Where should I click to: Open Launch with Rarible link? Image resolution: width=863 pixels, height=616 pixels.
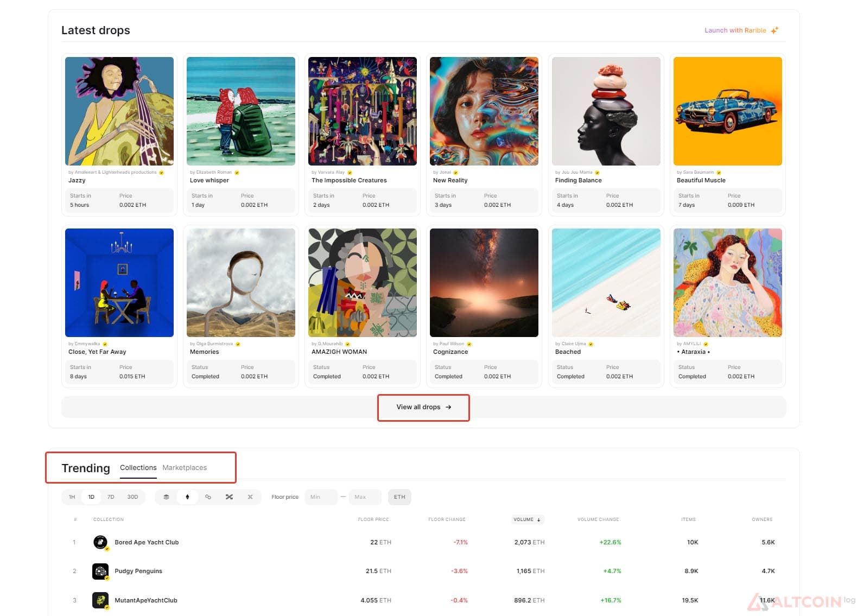[x=735, y=30]
